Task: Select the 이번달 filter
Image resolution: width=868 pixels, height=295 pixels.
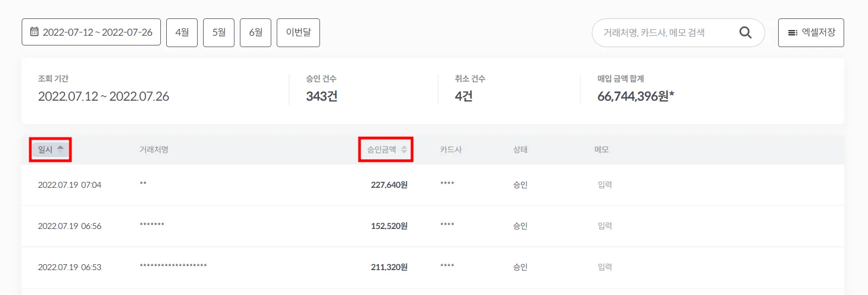Action: 298,32
